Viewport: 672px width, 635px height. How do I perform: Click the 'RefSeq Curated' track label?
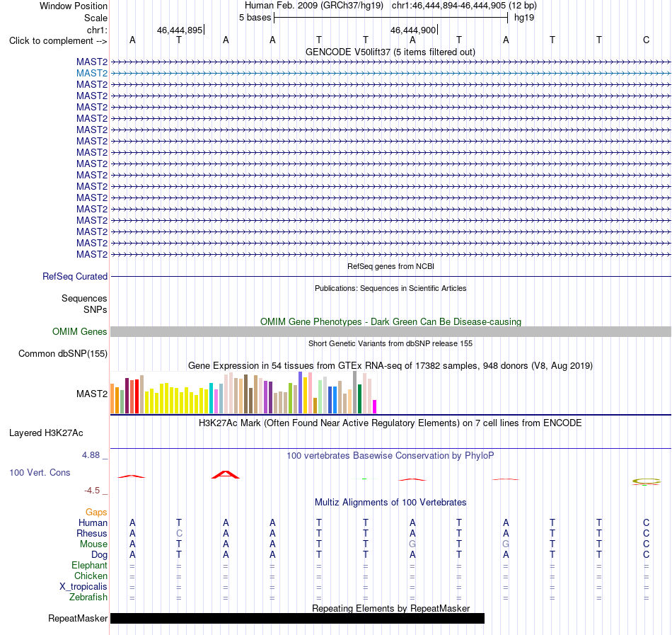tap(74, 277)
